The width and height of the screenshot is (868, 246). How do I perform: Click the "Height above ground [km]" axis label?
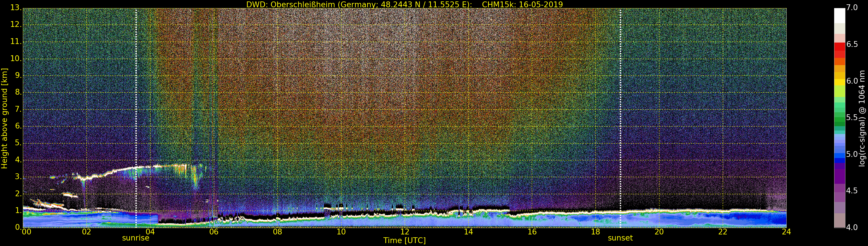[x=4, y=118]
